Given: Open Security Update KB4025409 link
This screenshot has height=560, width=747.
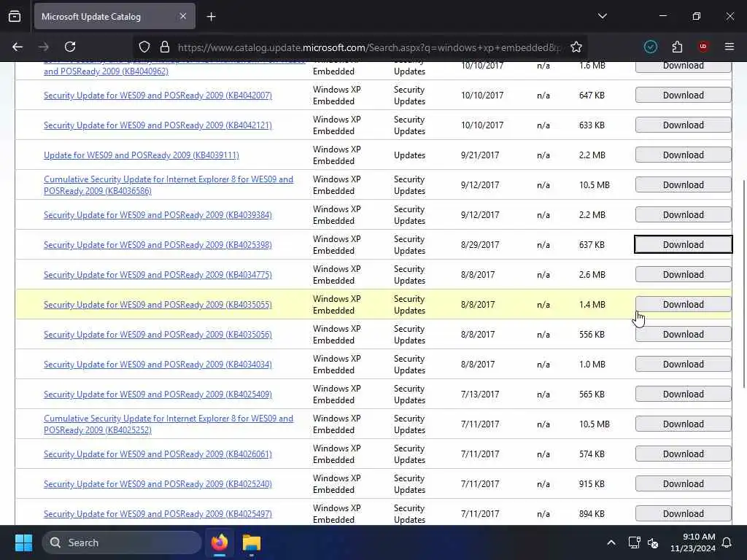Looking at the screenshot, I should click(x=158, y=394).
